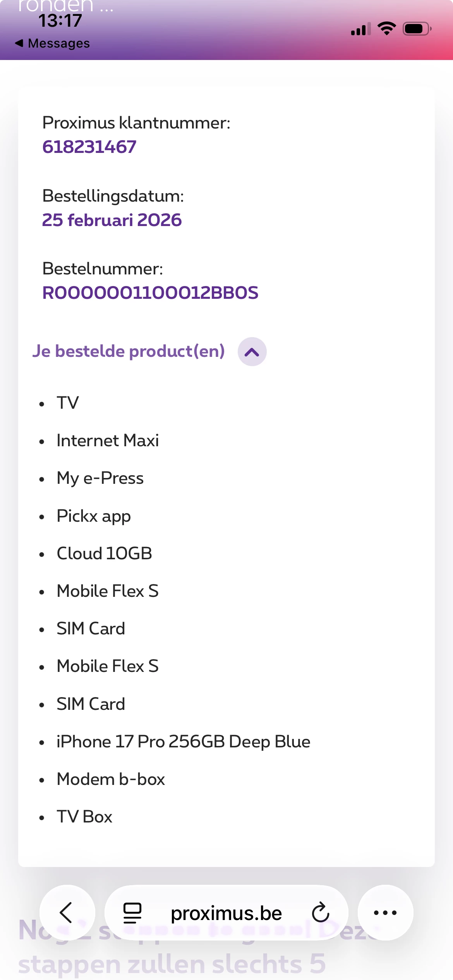Viewport: 453px width, 980px height.
Task: Open the three-dots more options menu
Action: pos(385,912)
